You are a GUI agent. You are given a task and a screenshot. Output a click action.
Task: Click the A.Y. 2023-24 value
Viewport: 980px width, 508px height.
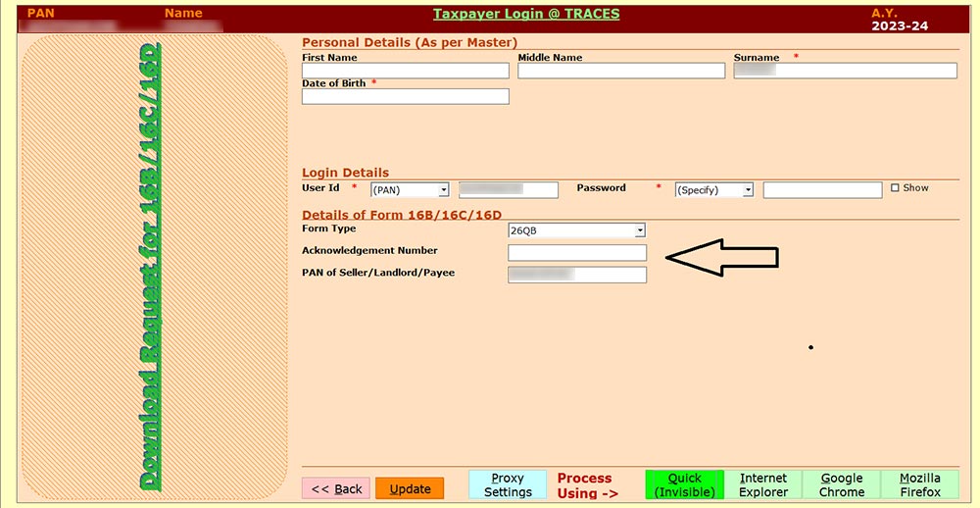click(900, 26)
